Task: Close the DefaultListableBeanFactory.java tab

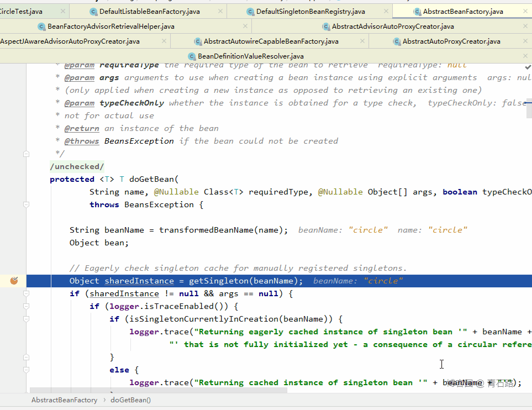Action: click(220, 11)
